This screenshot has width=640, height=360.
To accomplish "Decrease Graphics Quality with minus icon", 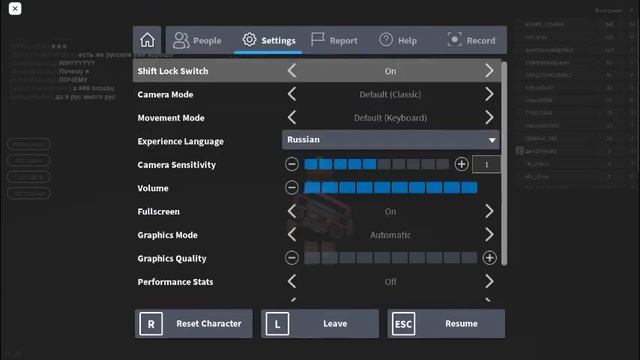I will pyautogui.click(x=292, y=258).
